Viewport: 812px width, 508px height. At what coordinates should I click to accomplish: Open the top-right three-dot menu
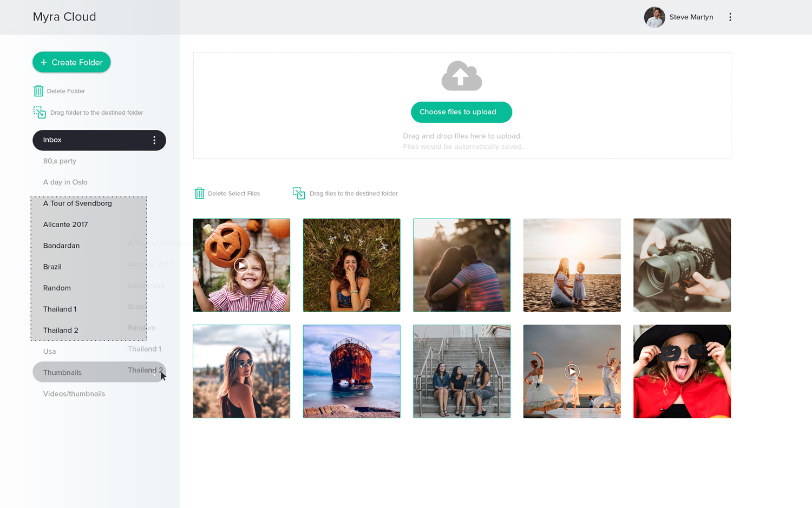(730, 17)
